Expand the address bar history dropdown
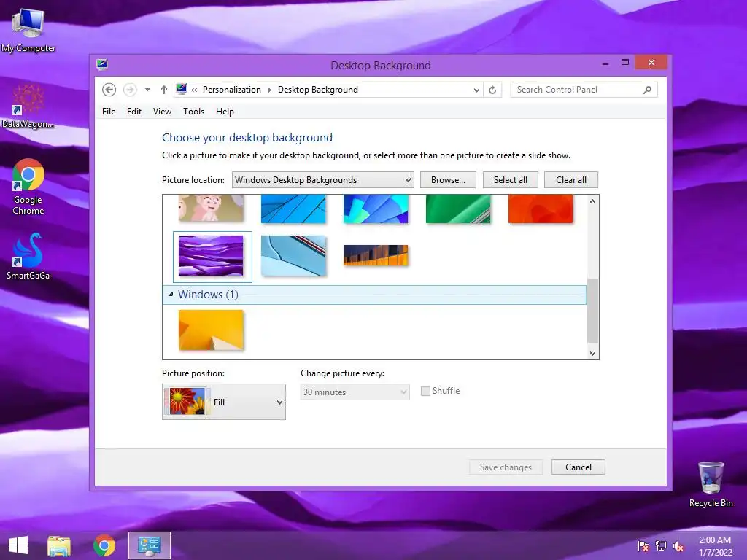 click(x=476, y=90)
